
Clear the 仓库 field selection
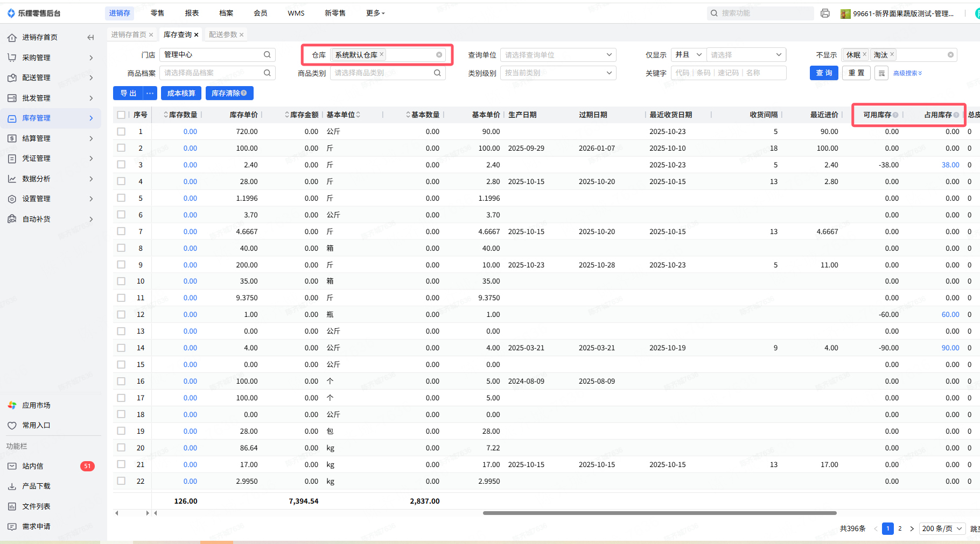coord(439,55)
